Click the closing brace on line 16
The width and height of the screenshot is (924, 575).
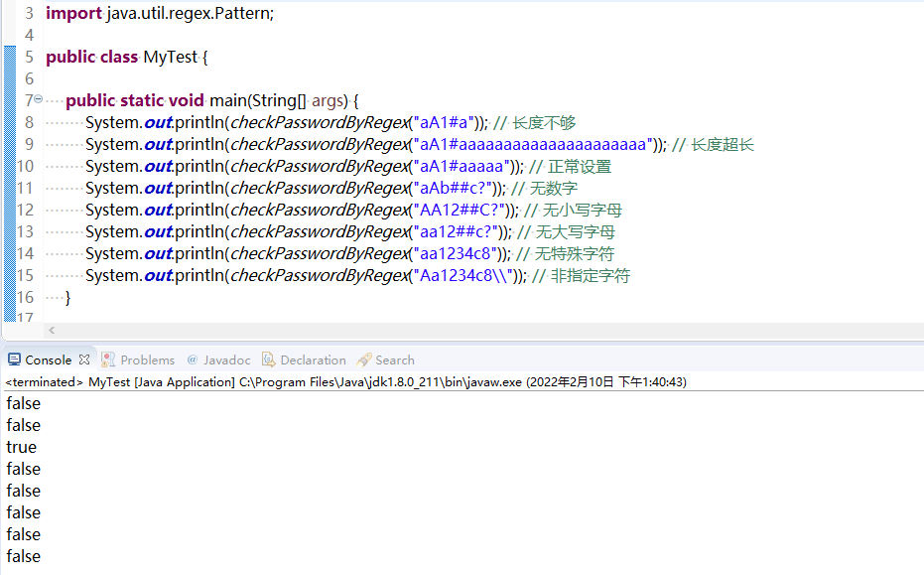pyautogui.click(x=67, y=297)
